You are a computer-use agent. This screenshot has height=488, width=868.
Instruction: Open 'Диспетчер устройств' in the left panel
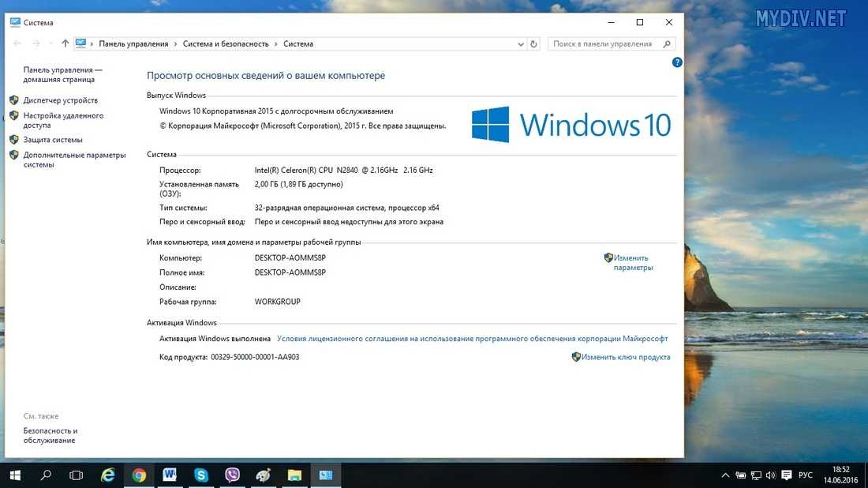coord(61,100)
